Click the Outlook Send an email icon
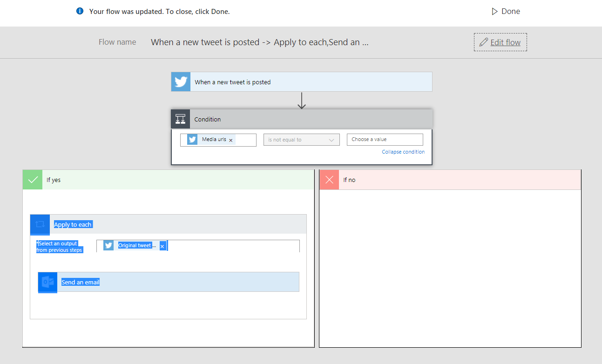 click(47, 282)
